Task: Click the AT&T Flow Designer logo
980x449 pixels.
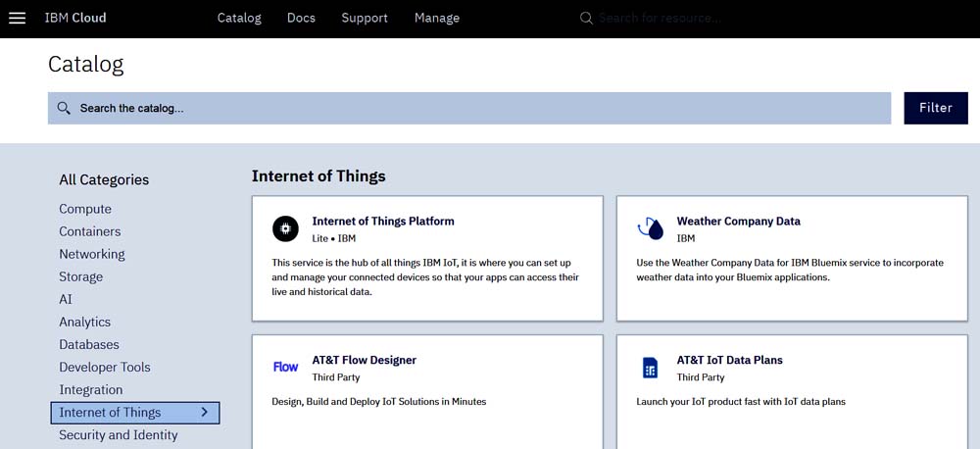Action: pyautogui.click(x=285, y=367)
